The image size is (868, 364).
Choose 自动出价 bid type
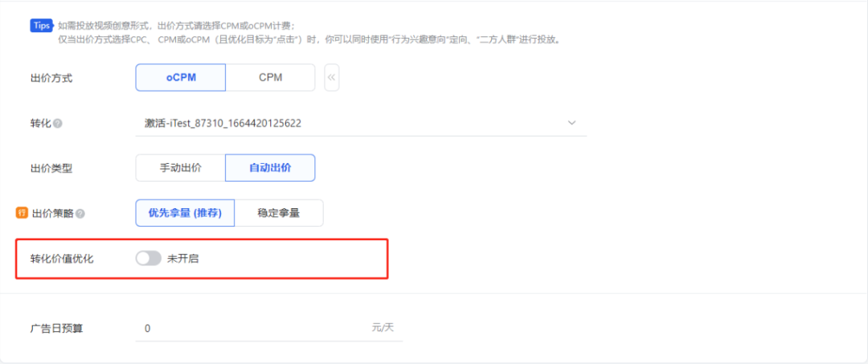tap(270, 168)
